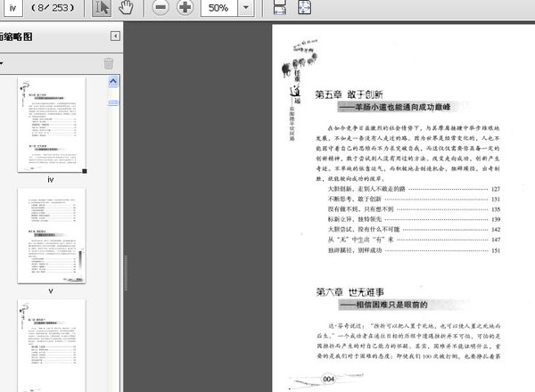
Task: Click the chapter heading 第五章 敢于创新
Action: [x=349, y=94]
